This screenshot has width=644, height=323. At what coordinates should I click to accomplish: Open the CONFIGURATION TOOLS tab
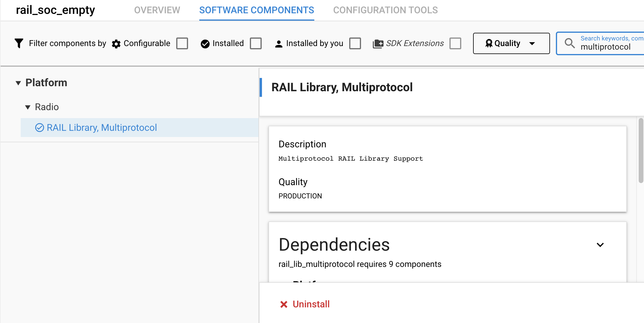(x=385, y=10)
